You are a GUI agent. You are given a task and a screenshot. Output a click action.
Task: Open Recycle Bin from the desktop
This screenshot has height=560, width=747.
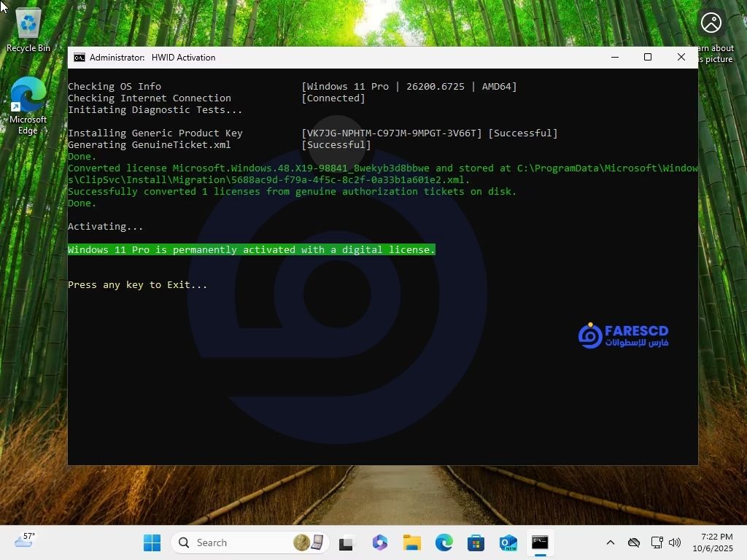27,22
